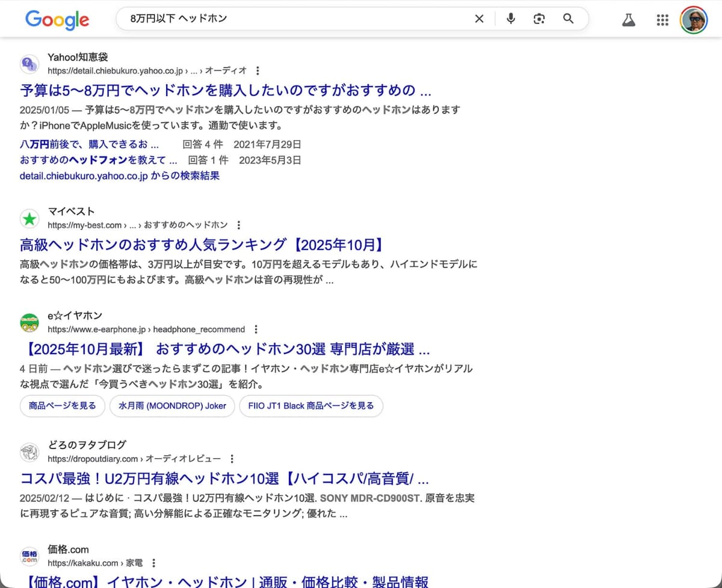This screenshot has width=722, height=588.
Task: Open the Google apps grid
Action: click(x=662, y=19)
